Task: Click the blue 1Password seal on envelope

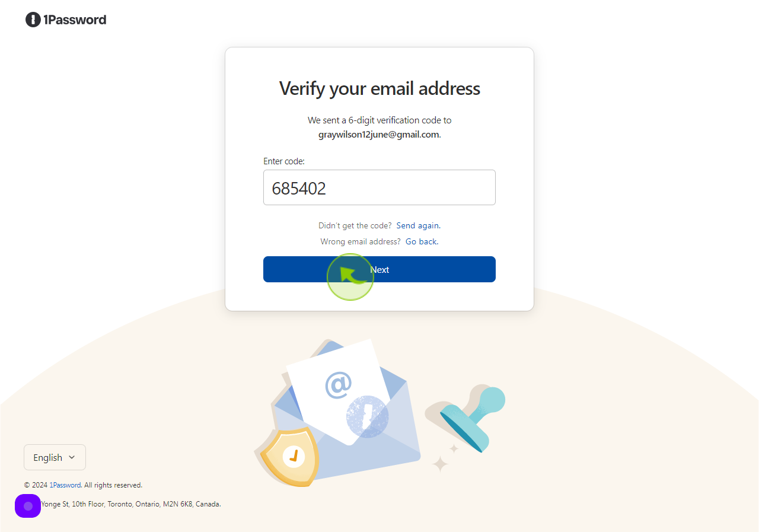Action: pyautogui.click(x=368, y=416)
